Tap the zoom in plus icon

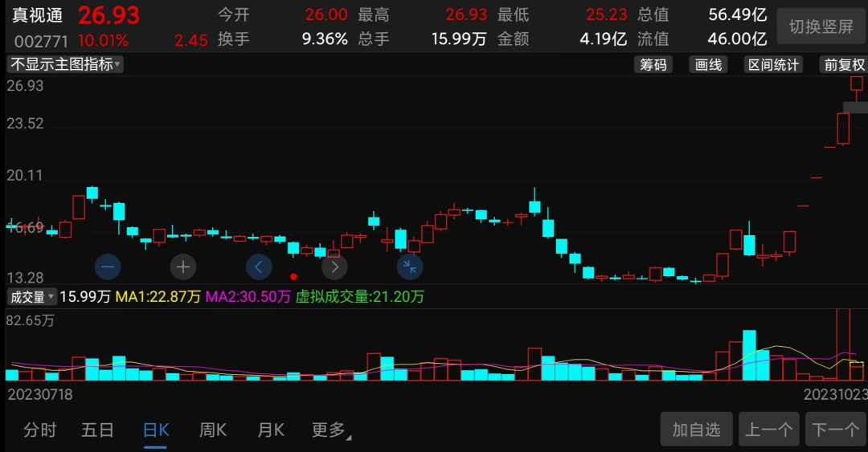[182, 267]
